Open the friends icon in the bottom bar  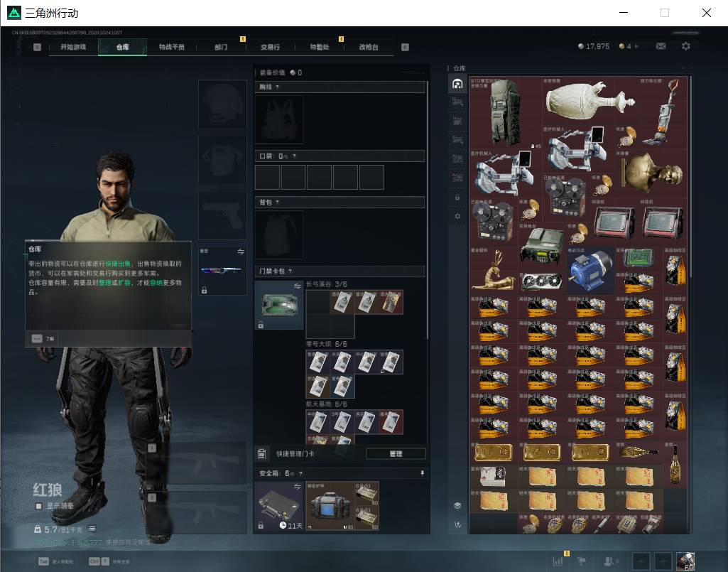(x=610, y=561)
